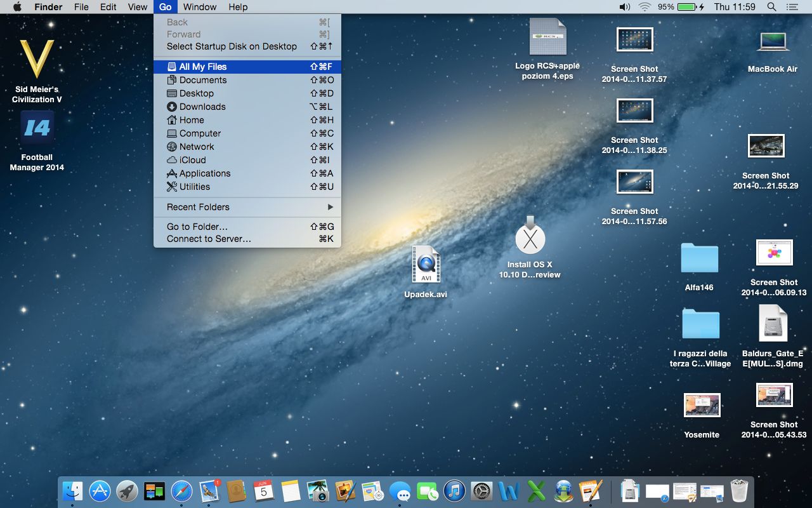
Task: Choose Utilities in the Go menu
Action: click(247, 187)
